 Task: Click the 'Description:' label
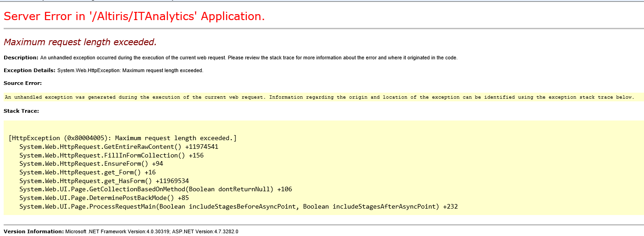[x=21, y=58]
